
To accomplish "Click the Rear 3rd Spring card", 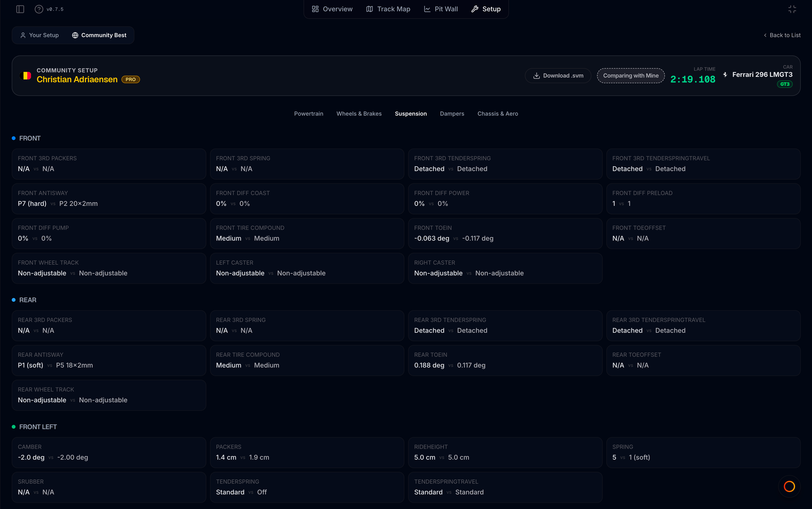I will (307, 325).
